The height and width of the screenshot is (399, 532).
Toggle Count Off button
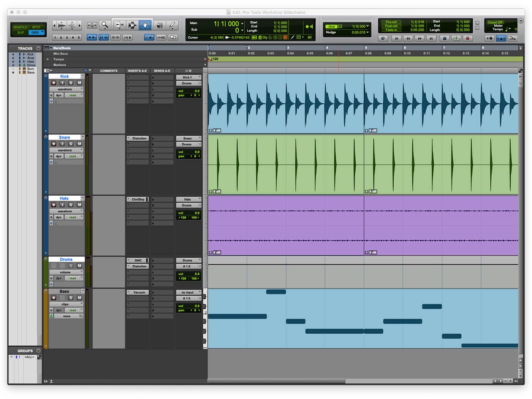tap(495, 22)
